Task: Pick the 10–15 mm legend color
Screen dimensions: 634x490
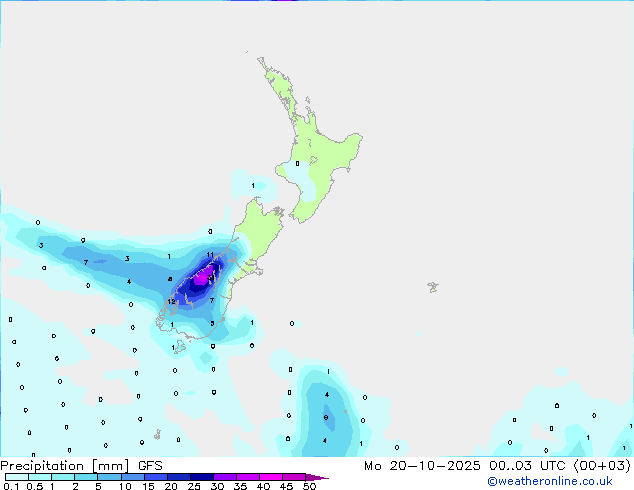Action: tap(132, 477)
